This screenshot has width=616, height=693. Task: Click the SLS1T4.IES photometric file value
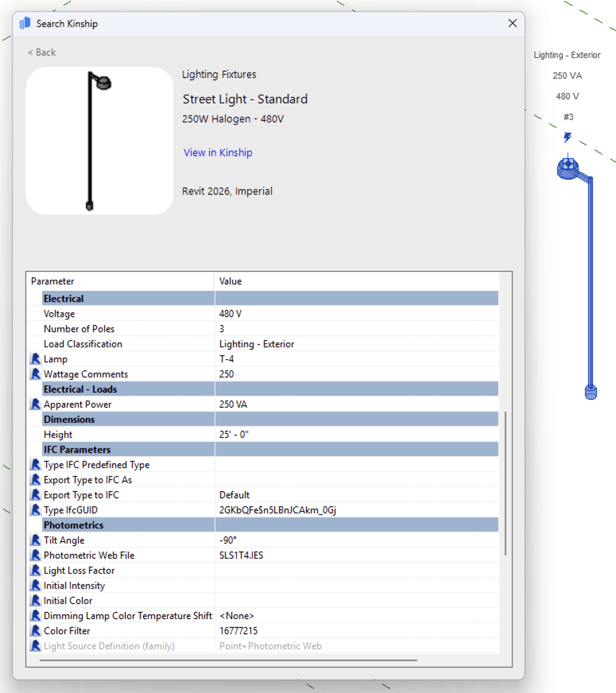241,555
